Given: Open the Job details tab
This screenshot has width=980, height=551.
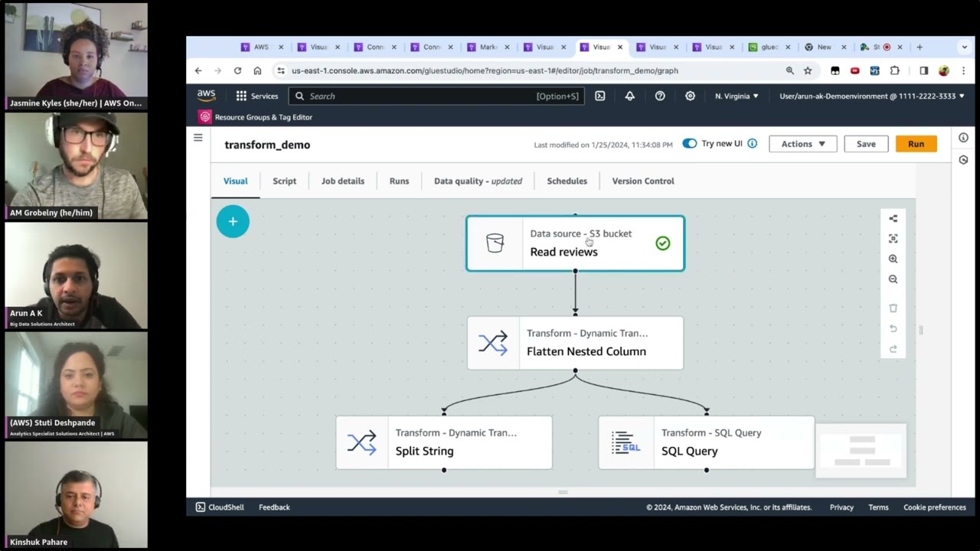Looking at the screenshot, I should [x=343, y=181].
